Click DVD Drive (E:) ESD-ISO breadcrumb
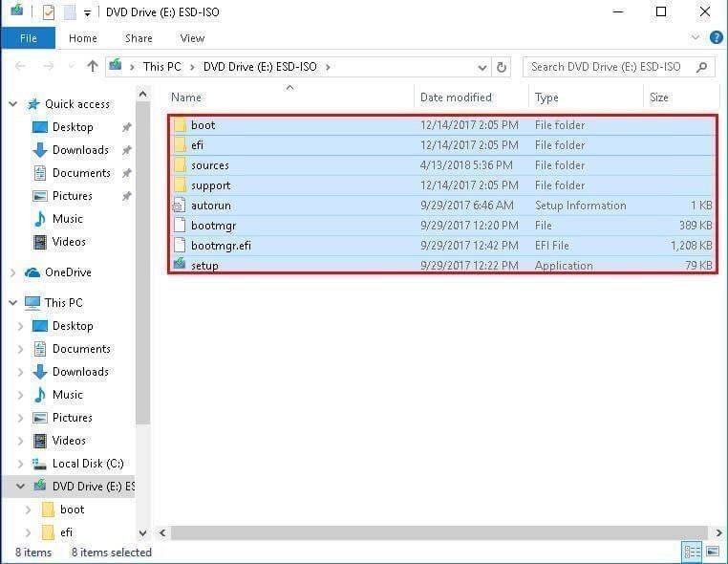728x564 pixels. pos(260,67)
